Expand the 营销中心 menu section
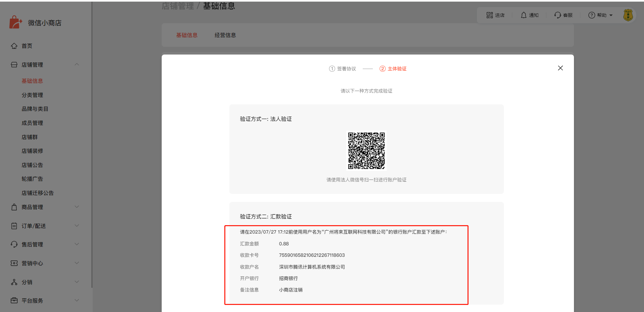644x312 pixels. [77, 263]
